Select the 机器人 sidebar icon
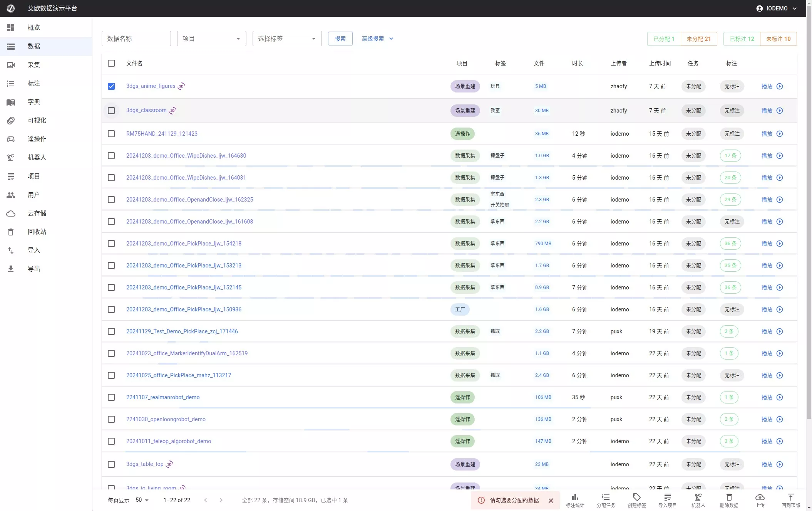Screen dimensions: 812x511 [11, 158]
